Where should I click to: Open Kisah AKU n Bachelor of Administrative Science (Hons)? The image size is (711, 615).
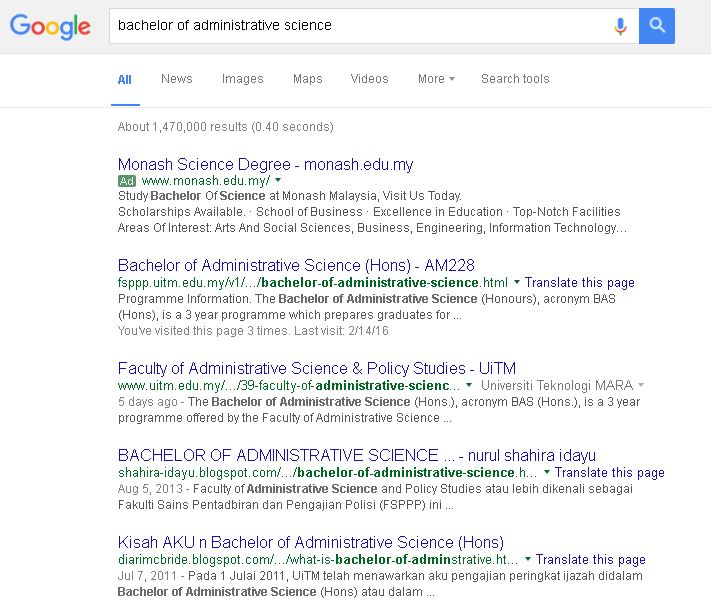coord(311,542)
